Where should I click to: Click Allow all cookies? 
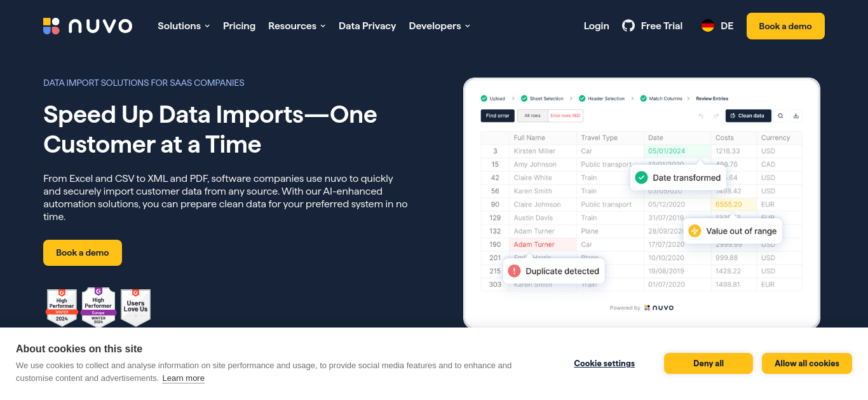tap(807, 363)
